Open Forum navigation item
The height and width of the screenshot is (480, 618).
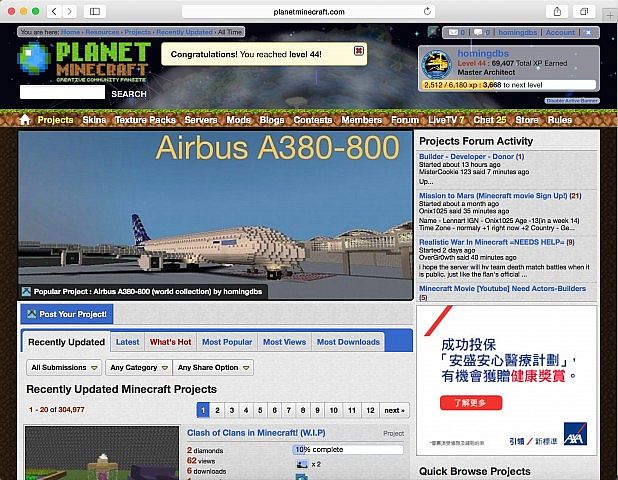(x=405, y=120)
